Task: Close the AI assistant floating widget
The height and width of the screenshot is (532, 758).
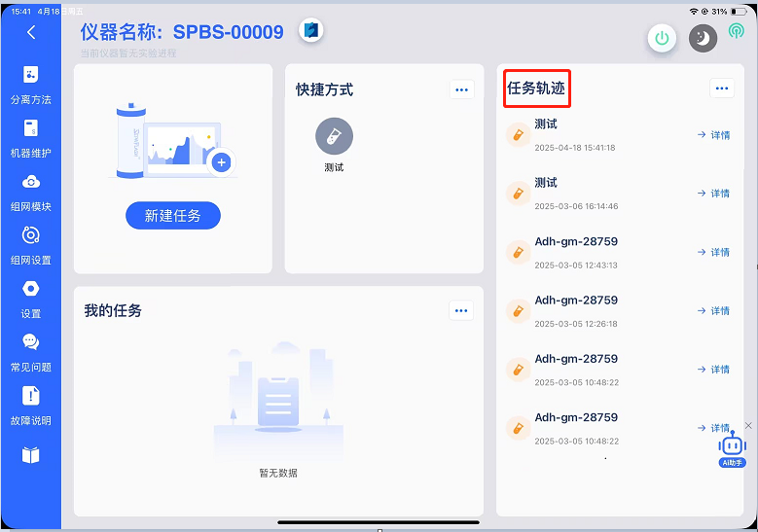Action: [x=748, y=425]
